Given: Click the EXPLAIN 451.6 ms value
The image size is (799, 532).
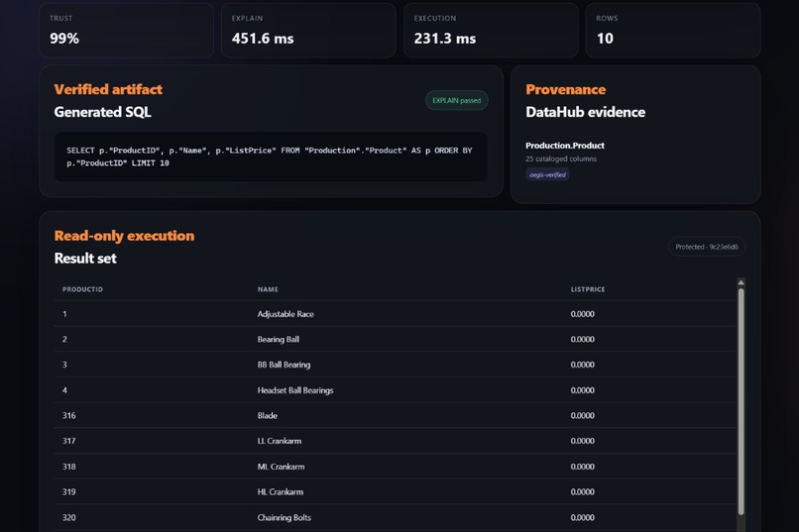Looking at the screenshot, I should pyautogui.click(x=263, y=39).
